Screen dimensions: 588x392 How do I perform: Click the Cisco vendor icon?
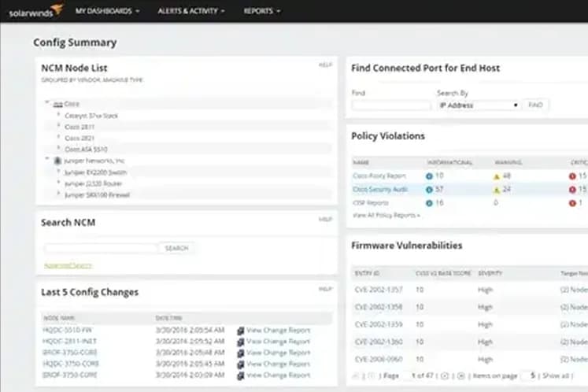click(x=57, y=104)
